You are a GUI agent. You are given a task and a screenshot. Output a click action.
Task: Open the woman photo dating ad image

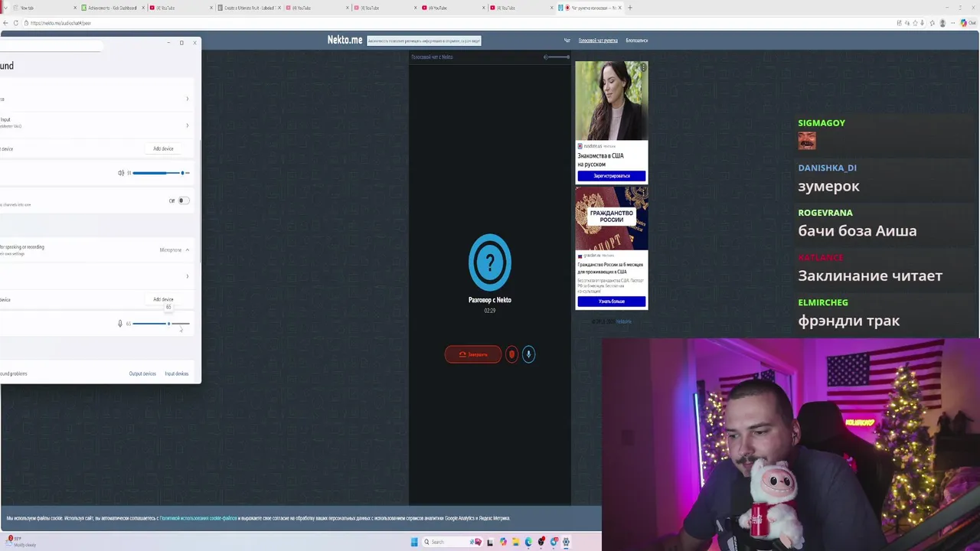(612, 100)
